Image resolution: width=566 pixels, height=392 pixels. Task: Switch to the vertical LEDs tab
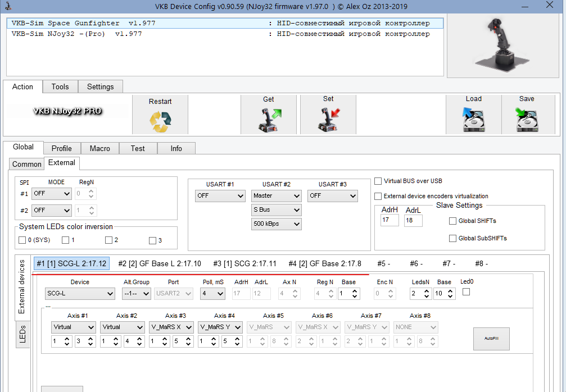tap(22, 334)
